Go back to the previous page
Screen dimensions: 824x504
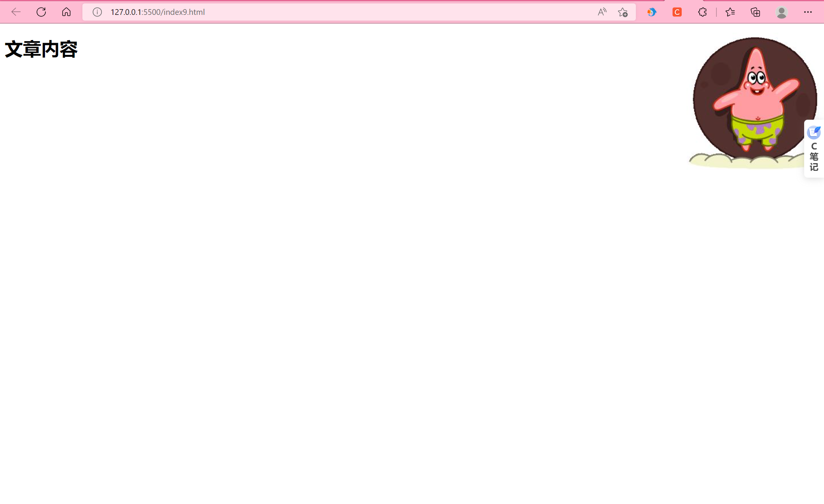[x=16, y=12]
